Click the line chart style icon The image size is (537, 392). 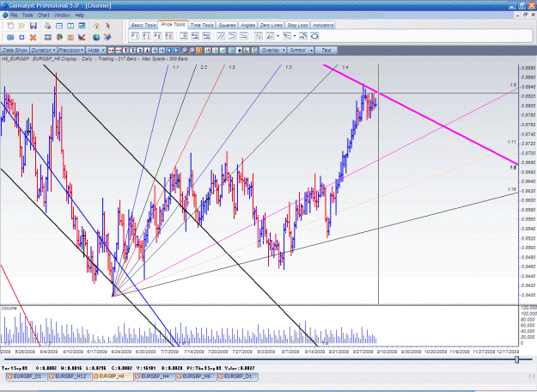point(223,51)
